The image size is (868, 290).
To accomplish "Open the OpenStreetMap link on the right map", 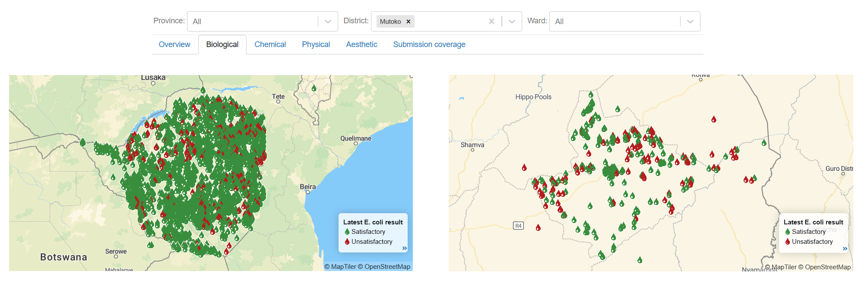I will (x=825, y=267).
